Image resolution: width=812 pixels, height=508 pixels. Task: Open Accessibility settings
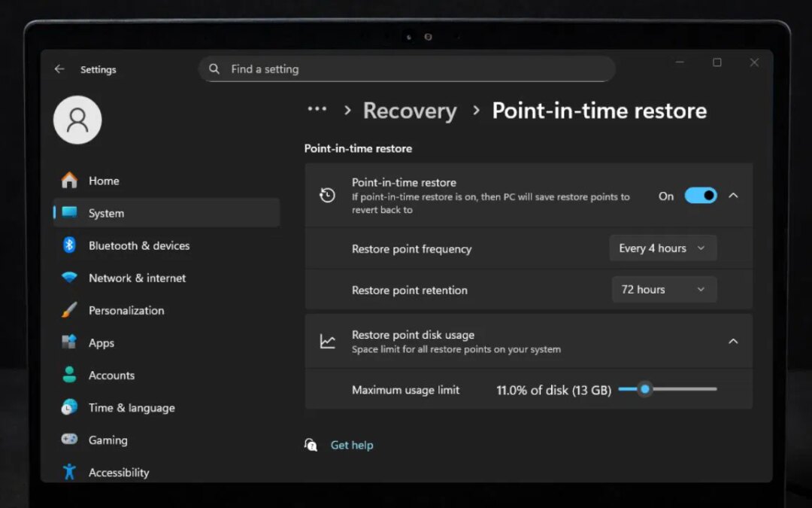[x=118, y=472]
